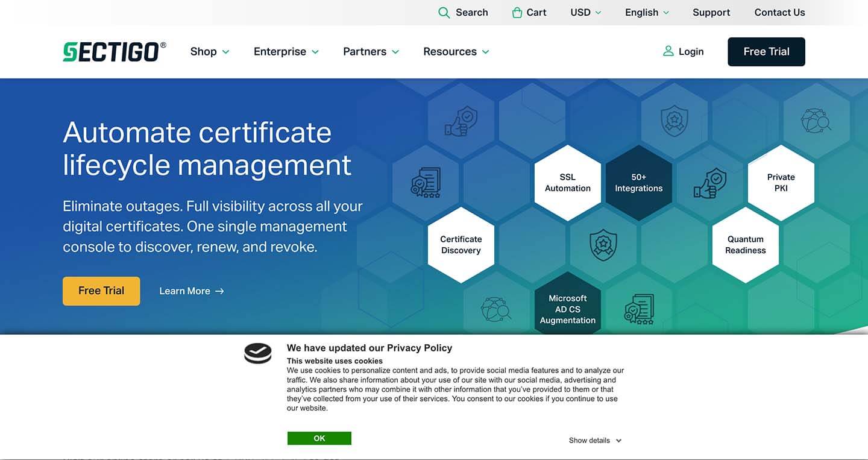Expand the Shop menu
This screenshot has height=460, width=868.
tap(210, 52)
